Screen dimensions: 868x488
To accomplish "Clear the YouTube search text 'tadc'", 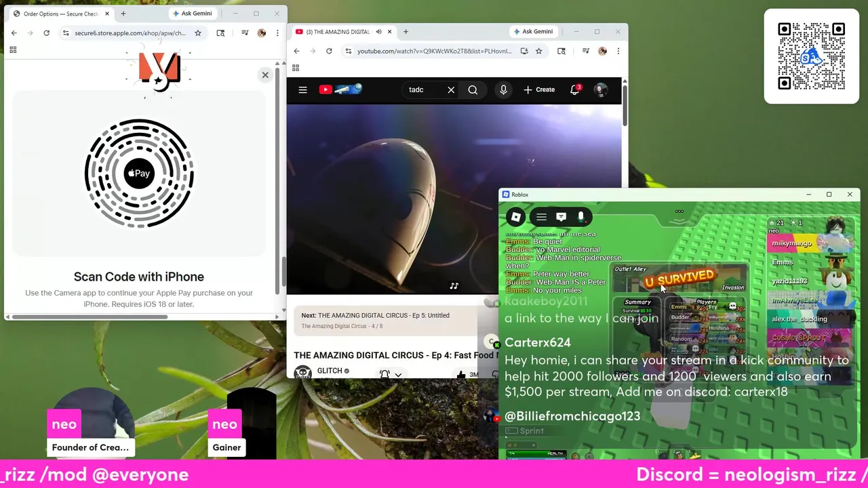I will (451, 89).
